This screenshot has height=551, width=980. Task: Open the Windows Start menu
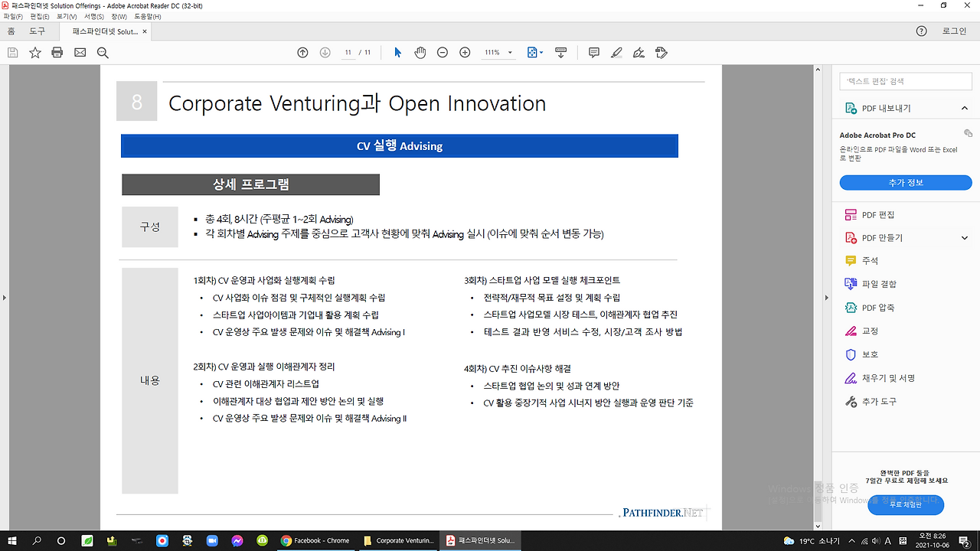12,540
